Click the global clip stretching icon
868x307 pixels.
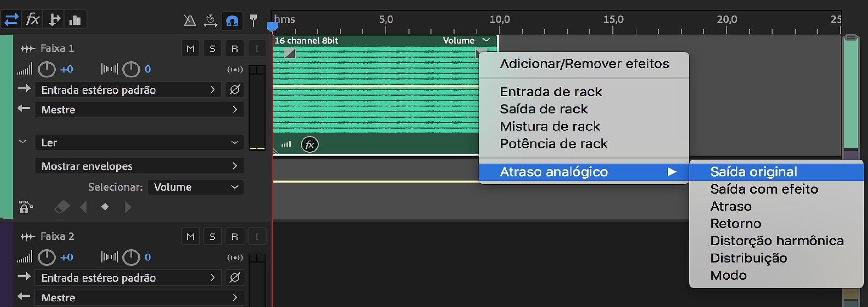click(x=210, y=20)
